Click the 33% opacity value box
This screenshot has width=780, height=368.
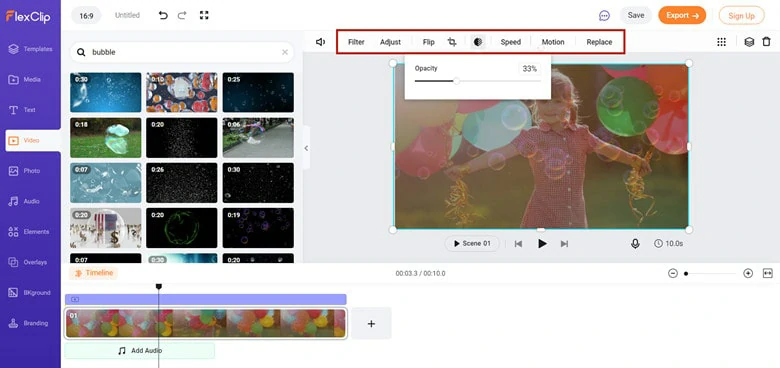(530, 69)
